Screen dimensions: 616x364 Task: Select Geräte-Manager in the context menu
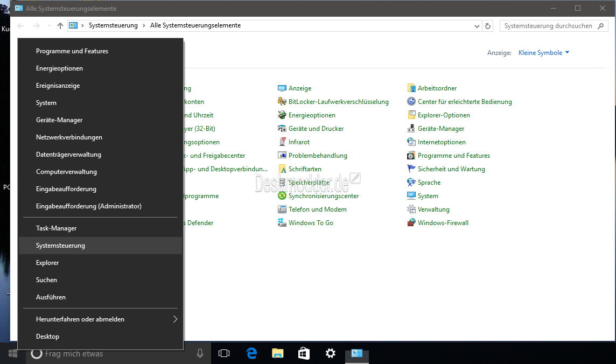(59, 120)
